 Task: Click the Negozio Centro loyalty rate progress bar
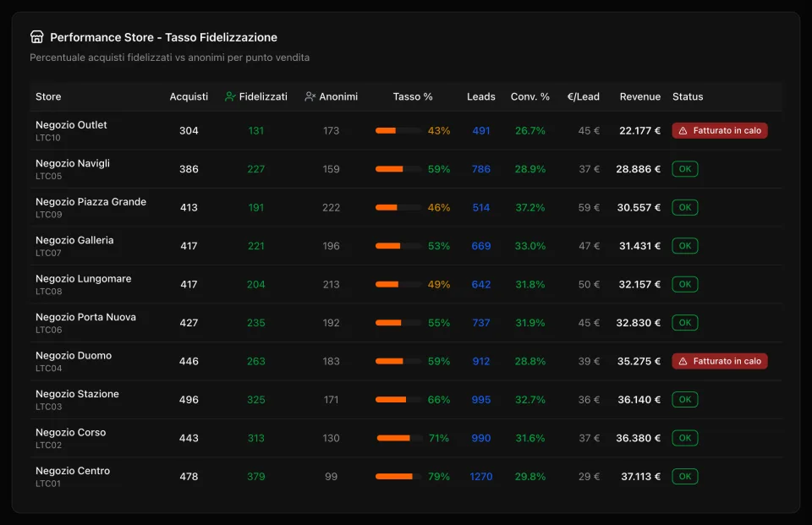point(398,476)
